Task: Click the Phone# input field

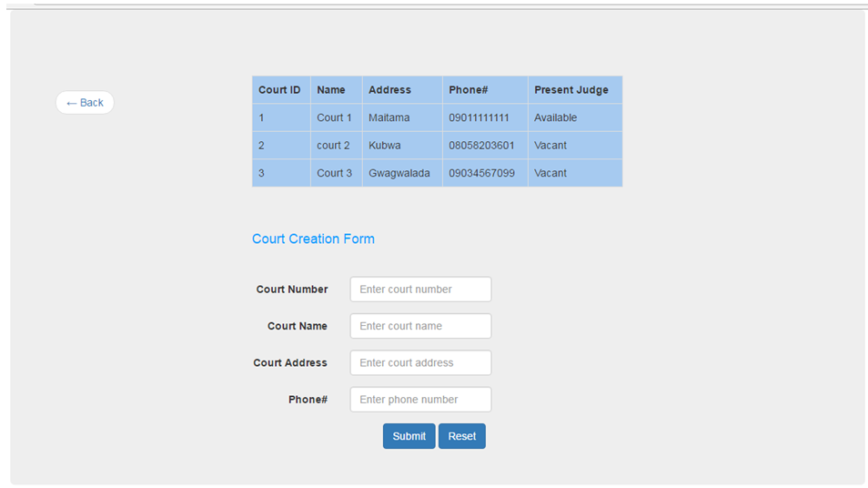Action: click(x=420, y=400)
